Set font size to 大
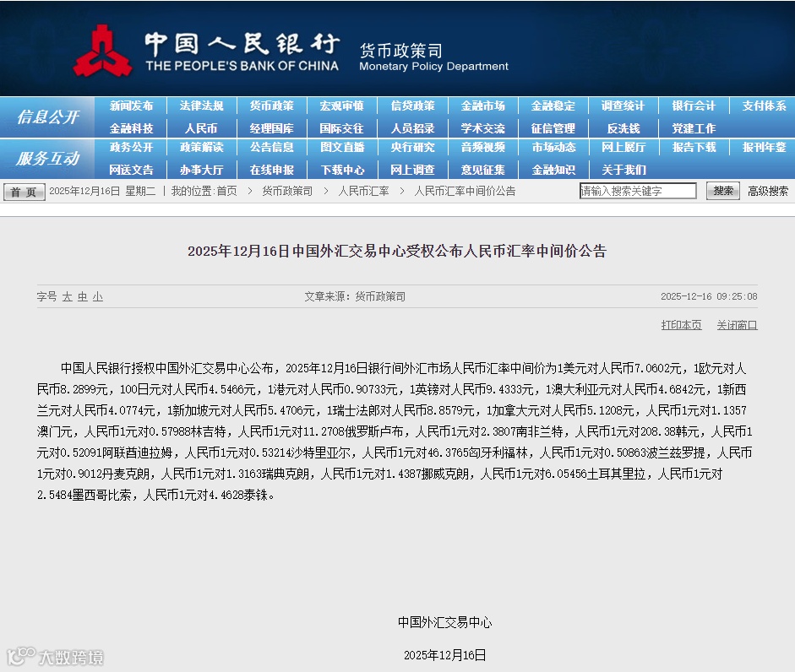 (x=68, y=296)
